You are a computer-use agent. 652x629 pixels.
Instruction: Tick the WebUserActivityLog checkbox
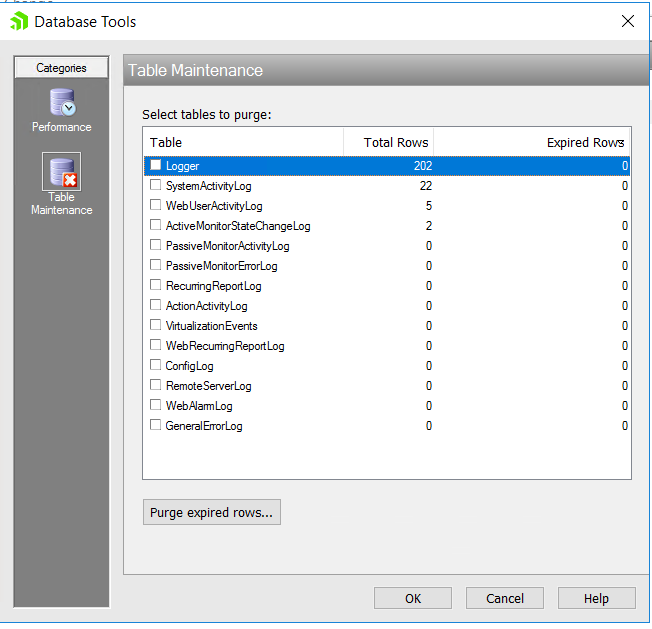coord(156,205)
